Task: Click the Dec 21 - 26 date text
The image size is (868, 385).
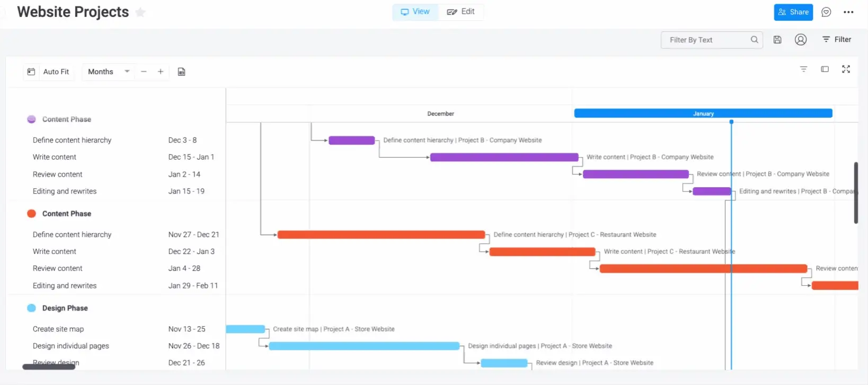Action: tap(187, 363)
